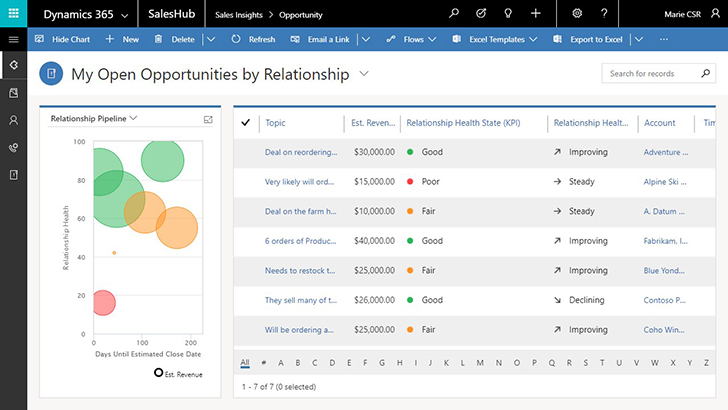Open the settings gear icon
Viewport: 728px width, 410px height.
tap(577, 14)
